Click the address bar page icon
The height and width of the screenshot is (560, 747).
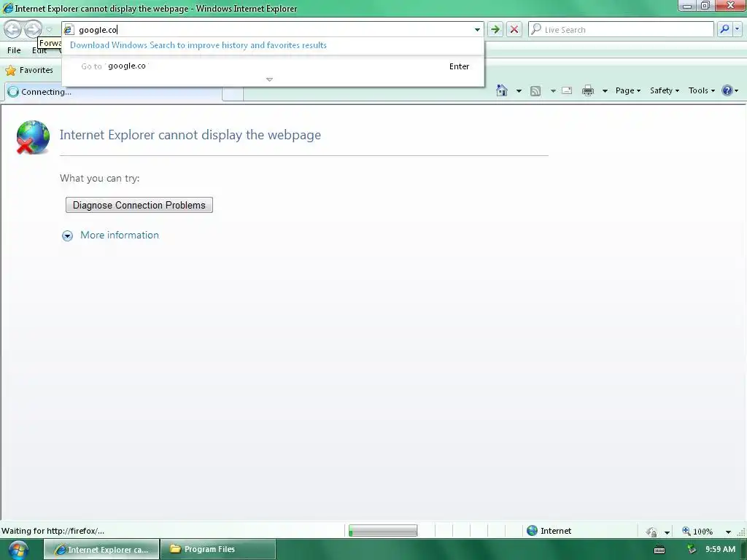[69, 29]
